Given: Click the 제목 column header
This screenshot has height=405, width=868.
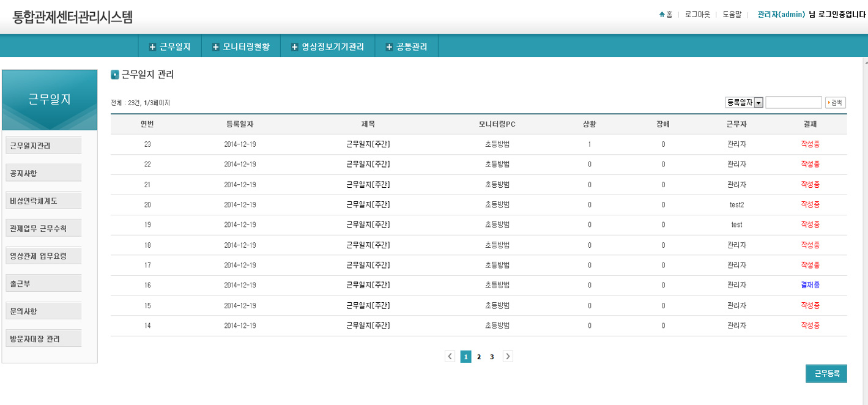Looking at the screenshot, I should coord(368,124).
